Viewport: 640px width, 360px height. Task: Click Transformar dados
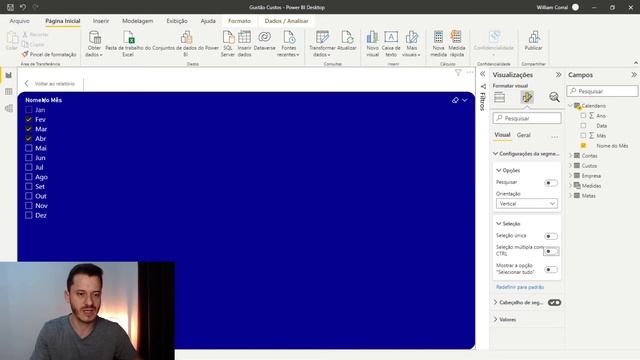[322, 43]
